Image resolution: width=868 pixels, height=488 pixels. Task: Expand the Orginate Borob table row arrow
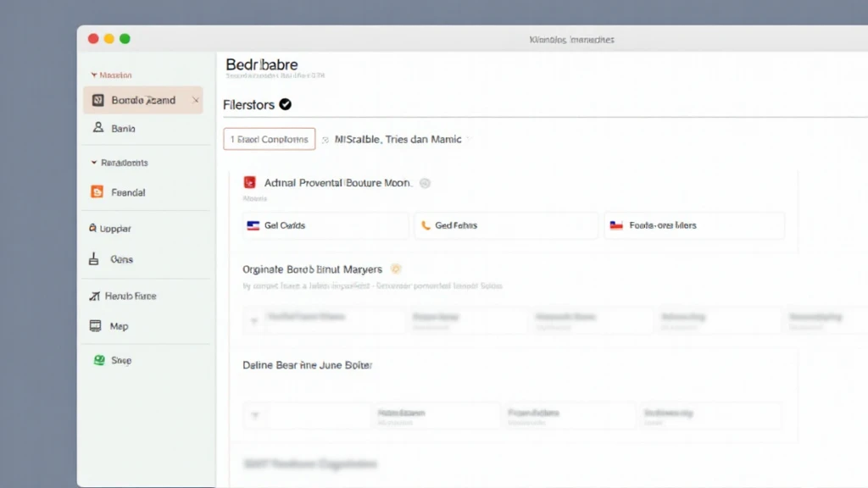tap(254, 321)
